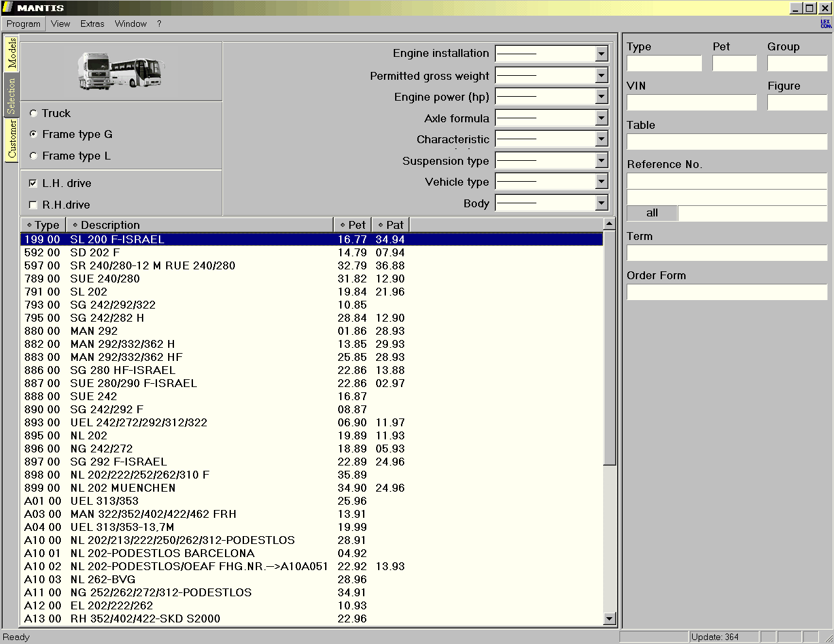834x644 pixels.
Task: Open the Engine power (hp) dropdown
Action: click(602, 97)
